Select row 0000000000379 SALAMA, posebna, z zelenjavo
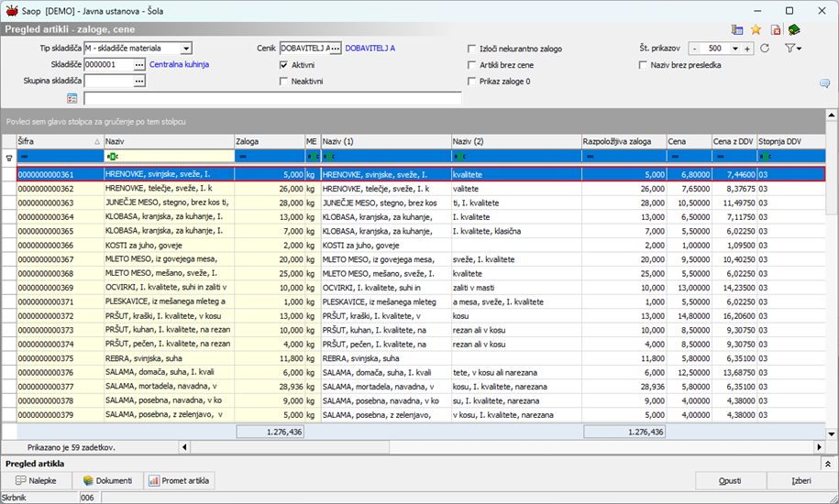 (421, 415)
